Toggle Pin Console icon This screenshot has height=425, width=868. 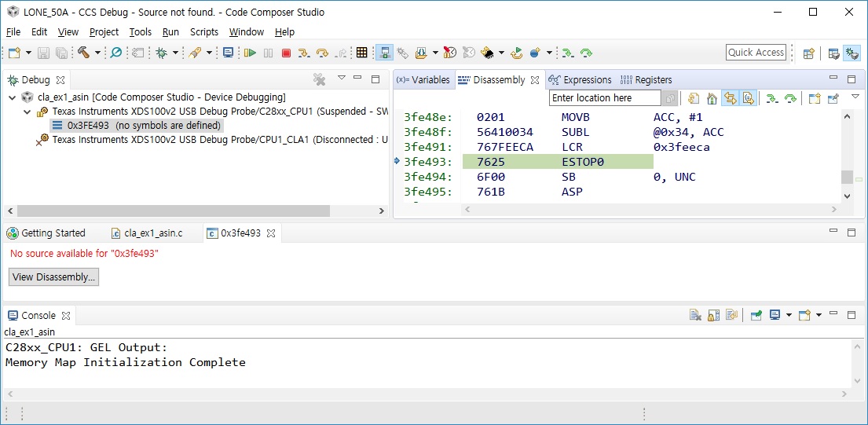click(x=756, y=315)
